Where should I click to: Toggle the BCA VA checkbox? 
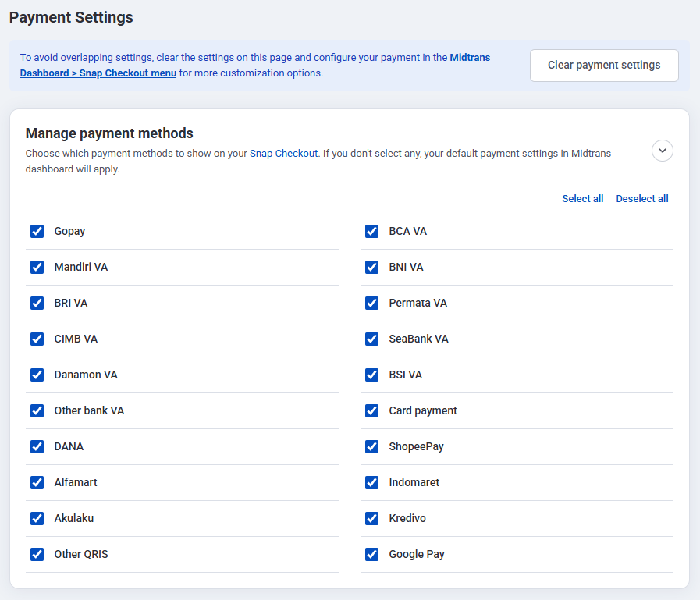tap(372, 231)
